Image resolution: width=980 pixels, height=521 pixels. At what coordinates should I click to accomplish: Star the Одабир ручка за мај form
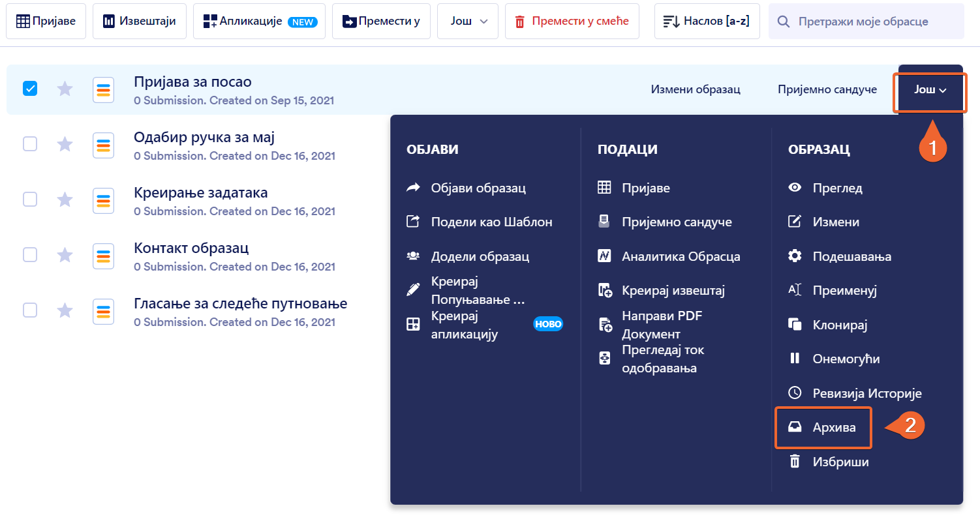coord(65,143)
